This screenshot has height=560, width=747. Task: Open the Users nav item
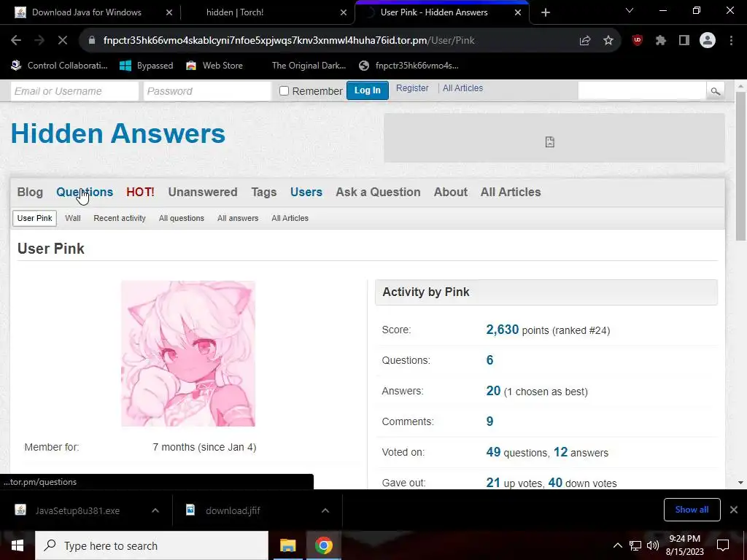[x=306, y=192]
